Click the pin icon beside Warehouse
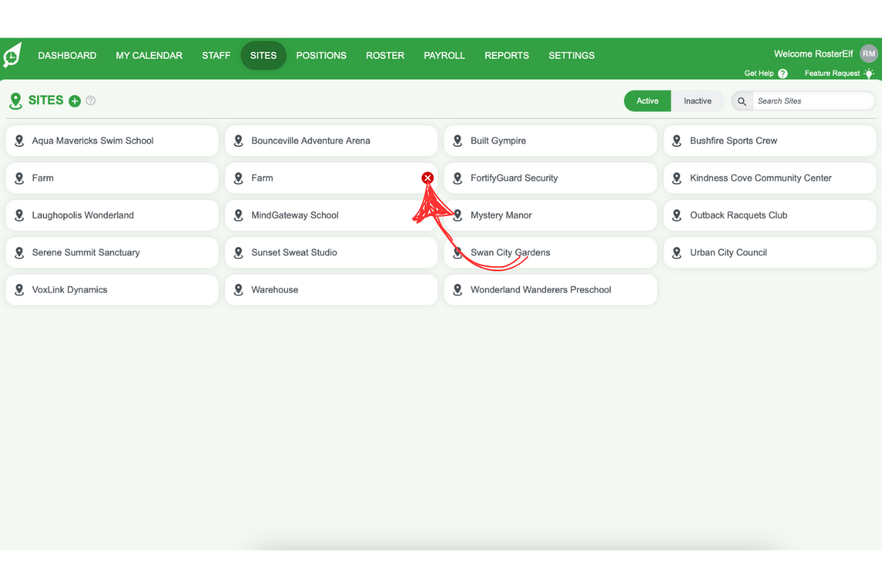The height and width of the screenshot is (588, 882). coord(238,290)
